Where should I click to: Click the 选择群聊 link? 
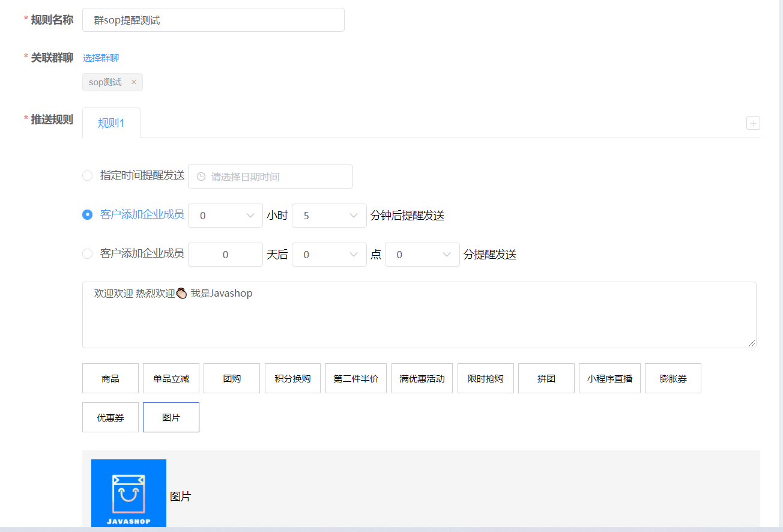point(101,58)
